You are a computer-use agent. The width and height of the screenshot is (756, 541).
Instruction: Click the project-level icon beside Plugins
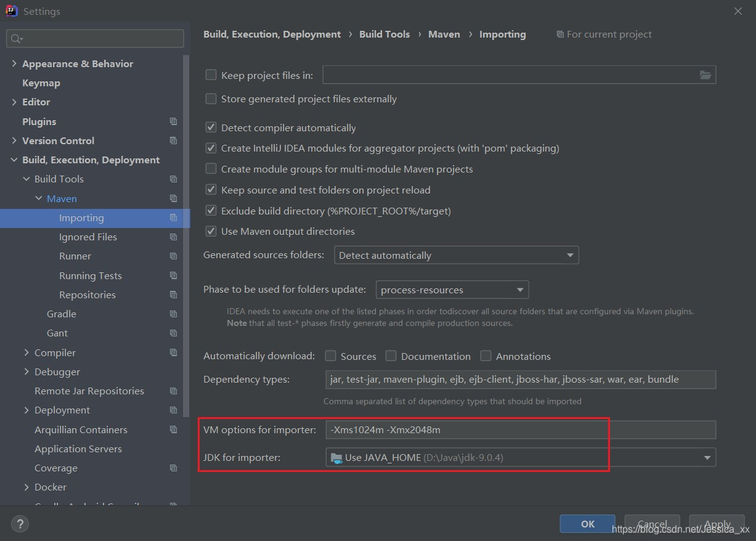coord(173,121)
